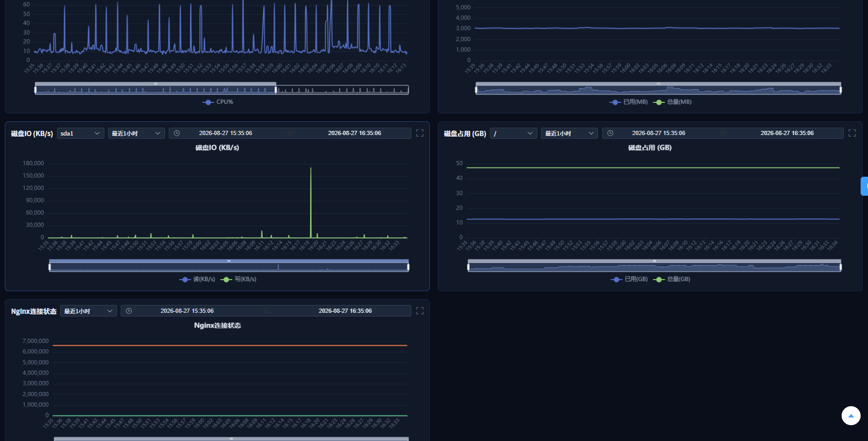Expand the Nginx连接状态 panel to fullscreen
This screenshot has width=868, height=441.
420,311
